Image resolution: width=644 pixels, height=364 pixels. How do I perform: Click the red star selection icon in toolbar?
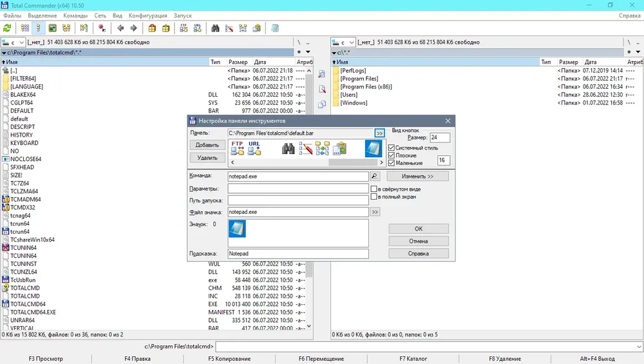point(102,28)
